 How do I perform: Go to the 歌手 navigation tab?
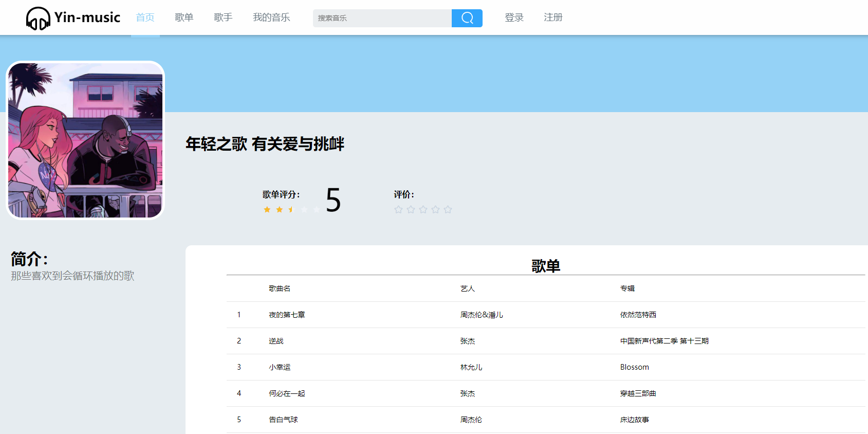pyautogui.click(x=223, y=17)
